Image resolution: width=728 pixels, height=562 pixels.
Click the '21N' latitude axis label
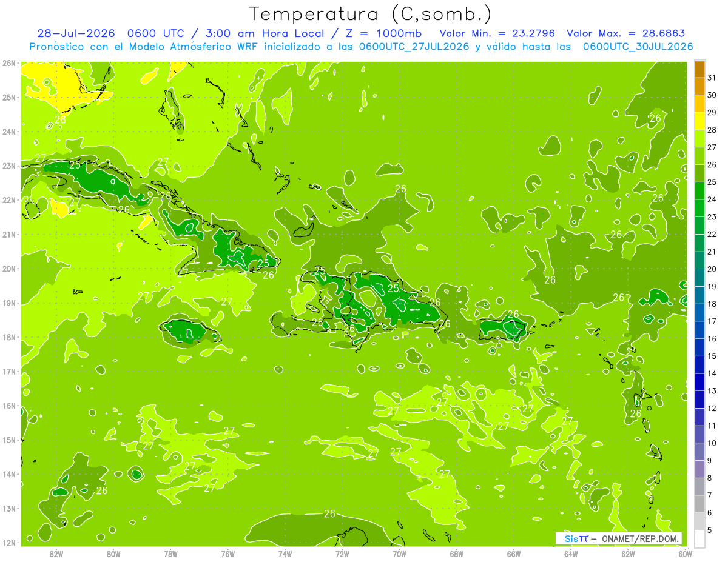coord(9,234)
